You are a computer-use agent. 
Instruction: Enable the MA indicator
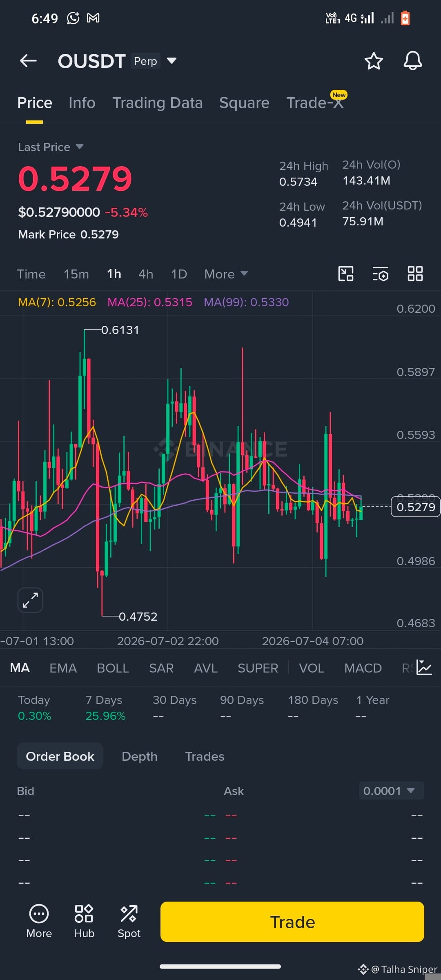[20, 668]
